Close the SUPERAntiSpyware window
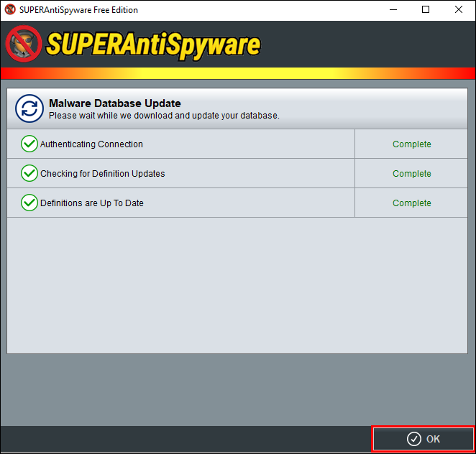The height and width of the screenshot is (454, 476). coord(459,10)
